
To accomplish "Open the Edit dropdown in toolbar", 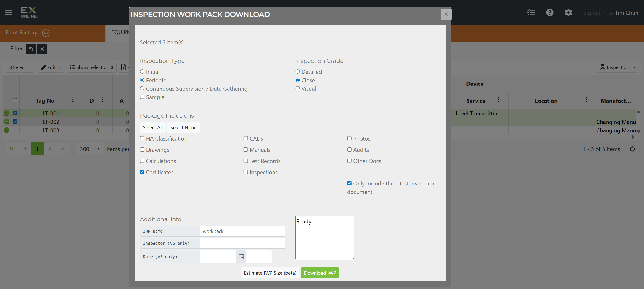I will point(51,67).
